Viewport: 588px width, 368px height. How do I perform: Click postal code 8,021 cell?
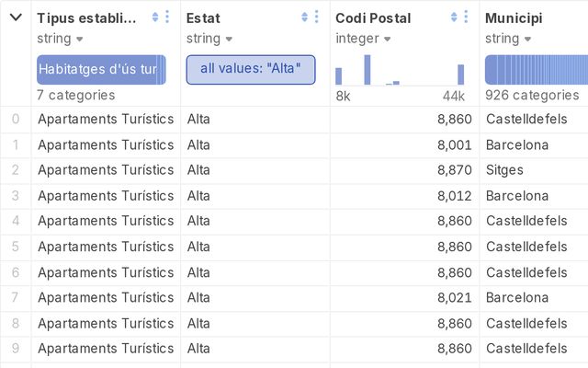455,298
